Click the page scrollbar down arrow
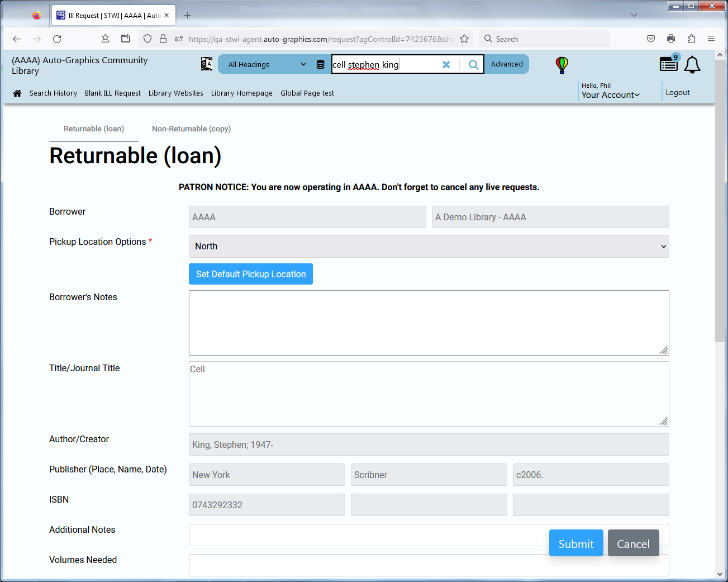Image resolution: width=728 pixels, height=582 pixels. point(720,574)
